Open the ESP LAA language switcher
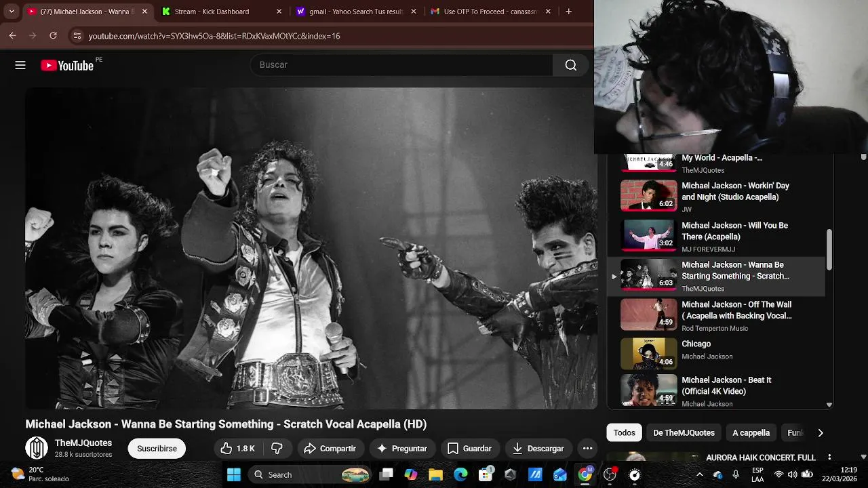The image size is (868, 488). point(757,474)
